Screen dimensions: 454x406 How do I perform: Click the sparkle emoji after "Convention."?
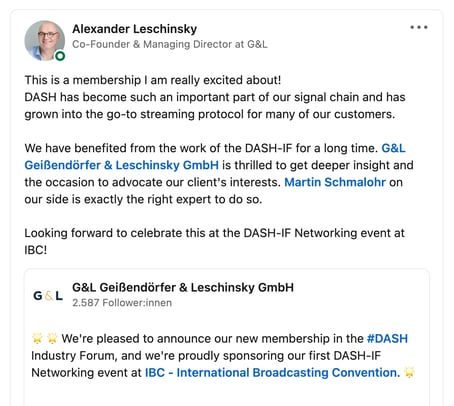409,372
